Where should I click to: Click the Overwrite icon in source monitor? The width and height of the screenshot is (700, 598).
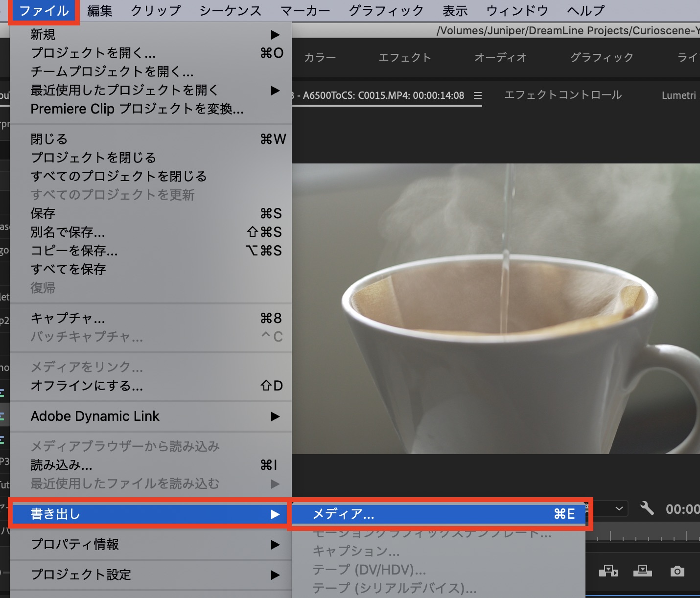642,571
